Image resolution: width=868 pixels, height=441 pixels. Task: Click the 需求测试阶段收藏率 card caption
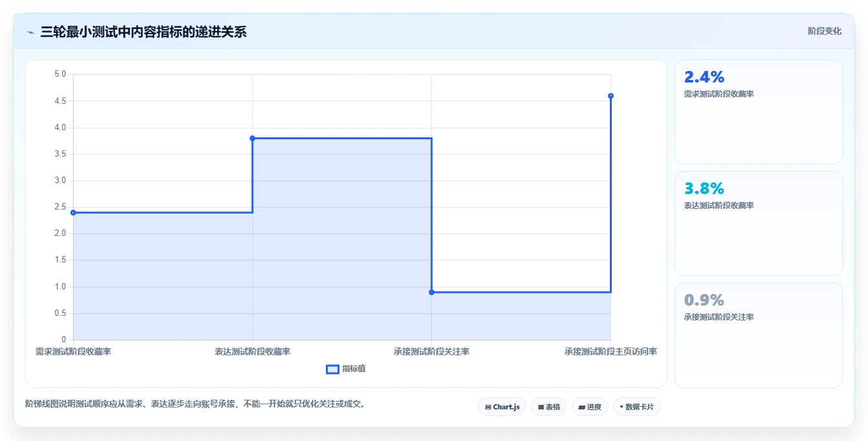click(x=719, y=94)
